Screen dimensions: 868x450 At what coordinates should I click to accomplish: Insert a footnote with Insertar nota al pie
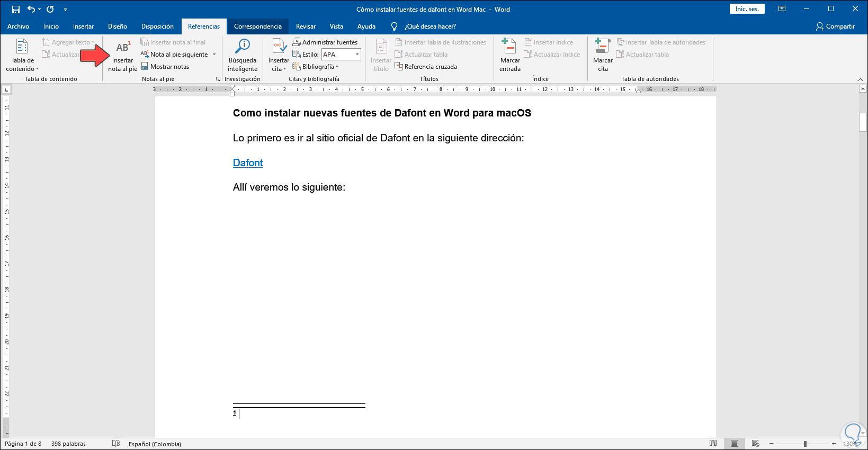point(123,56)
